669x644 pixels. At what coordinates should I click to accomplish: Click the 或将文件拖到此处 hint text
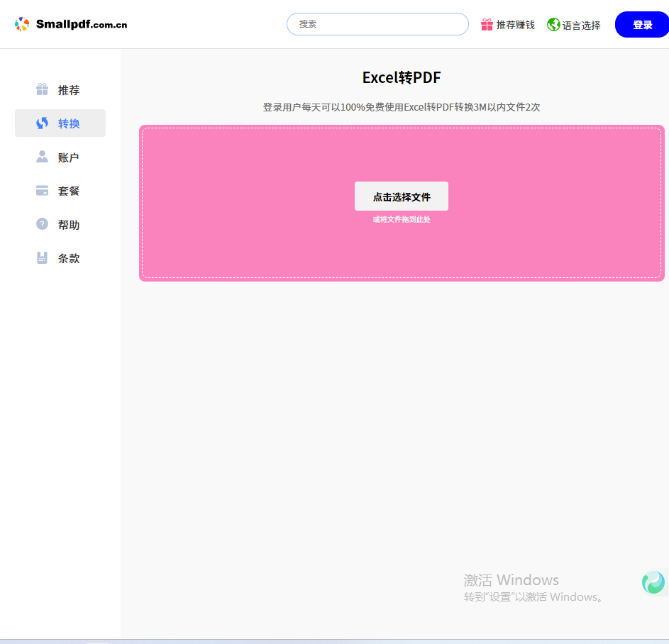tap(402, 219)
